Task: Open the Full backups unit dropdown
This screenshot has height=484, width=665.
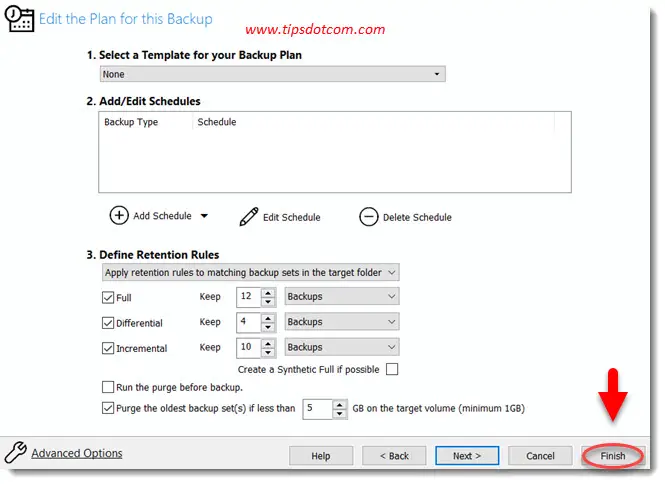Action: (341, 297)
